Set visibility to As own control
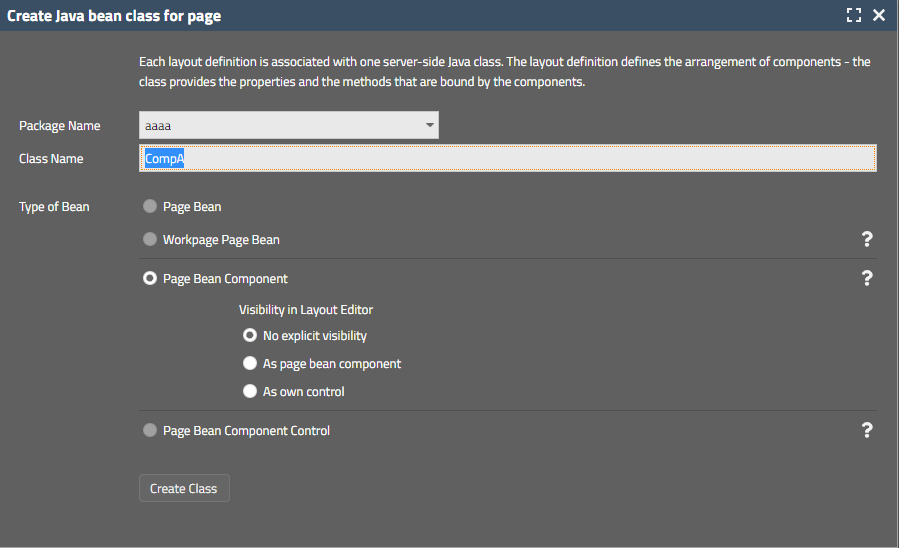This screenshot has height=548, width=899. point(250,392)
